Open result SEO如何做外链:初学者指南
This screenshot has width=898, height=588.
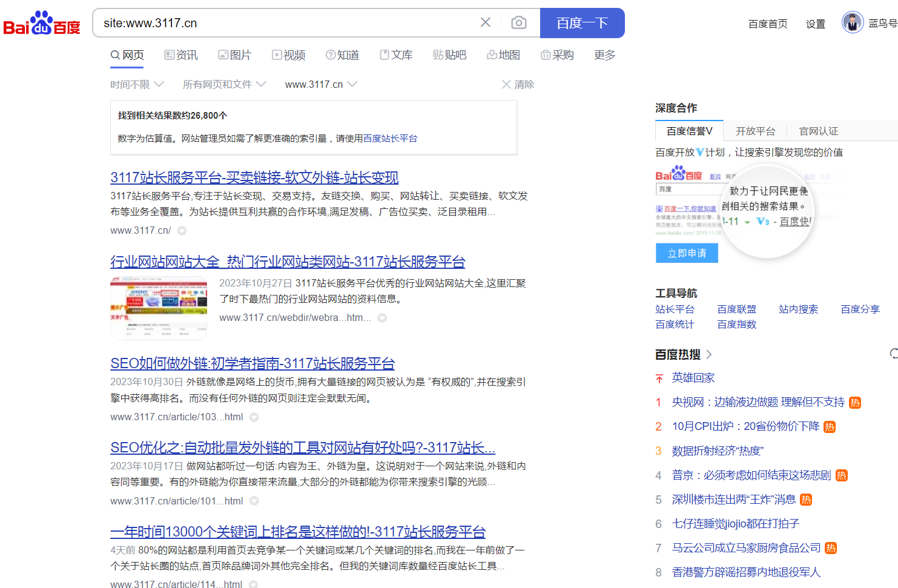(253, 363)
